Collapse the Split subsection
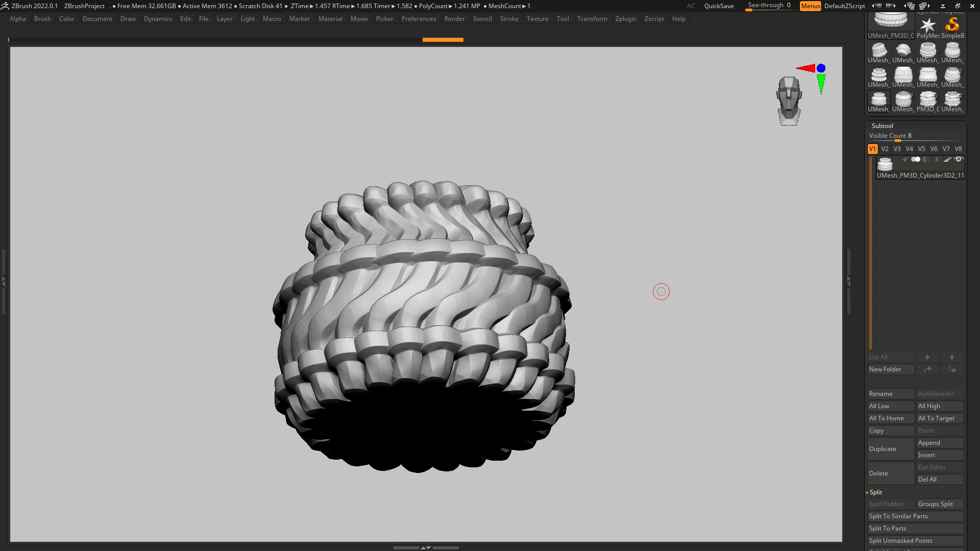Viewport: 980px width, 551px height. coord(875,492)
